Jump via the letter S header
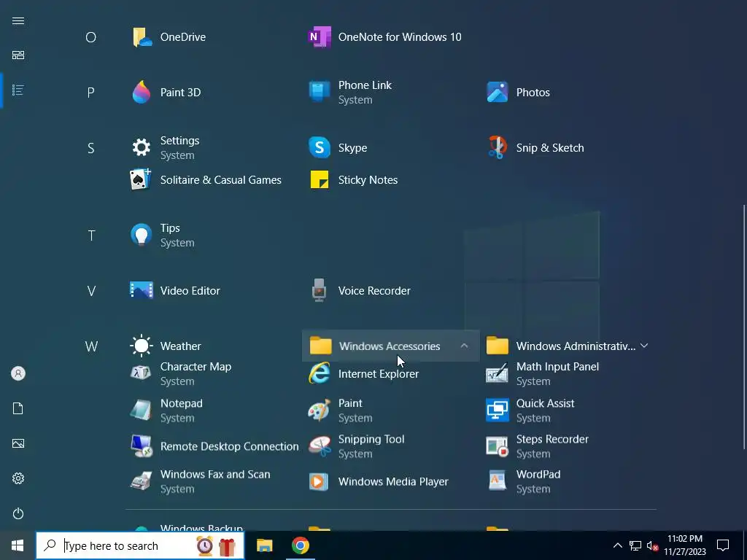 [90, 148]
